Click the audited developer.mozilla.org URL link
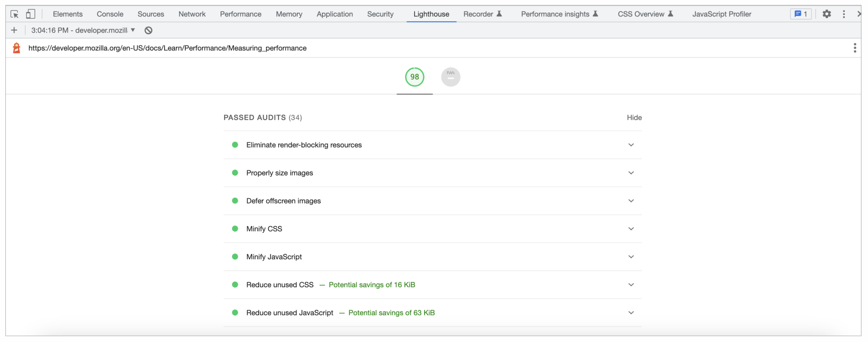The height and width of the screenshot is (342, 868). [x=167, y=48]
